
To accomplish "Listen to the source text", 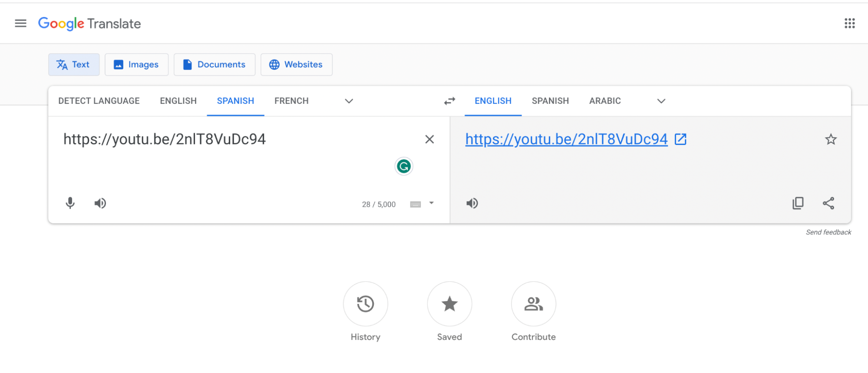I will (x=100, y=203).
